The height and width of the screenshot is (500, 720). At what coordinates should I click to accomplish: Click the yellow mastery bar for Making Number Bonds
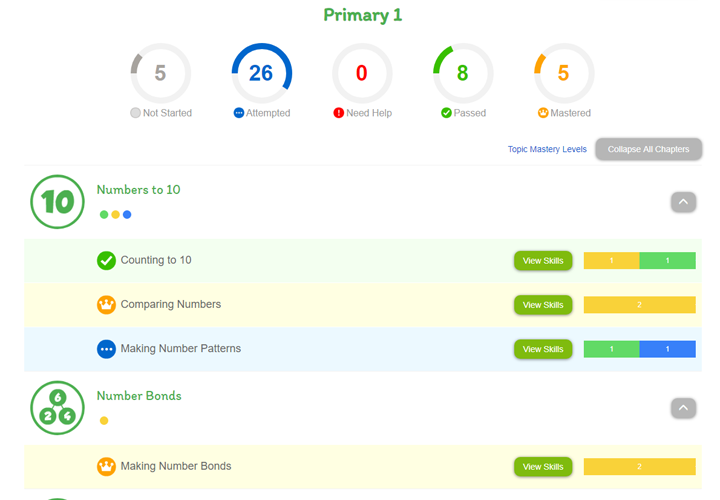[x=639, y=467]
